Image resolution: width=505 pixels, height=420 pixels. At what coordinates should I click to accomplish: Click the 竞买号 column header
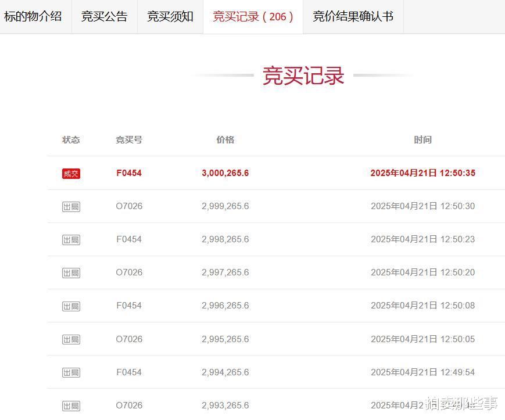tap(129, 139)
